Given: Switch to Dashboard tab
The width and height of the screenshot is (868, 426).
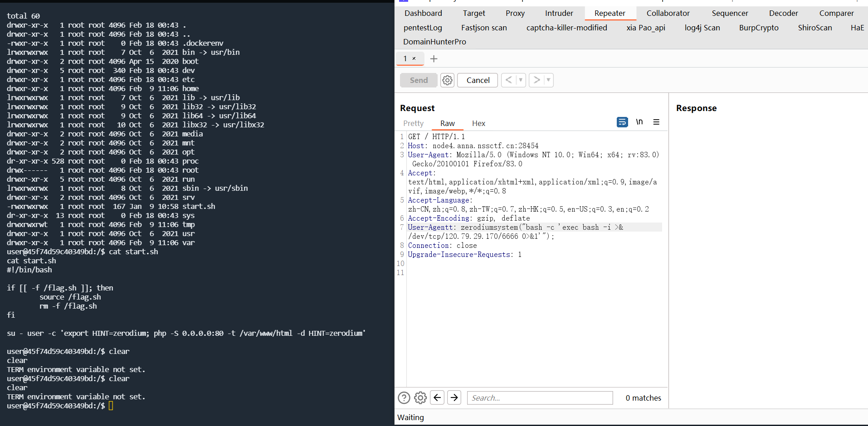Looking at the screenshot, I should tap(423, 13).
